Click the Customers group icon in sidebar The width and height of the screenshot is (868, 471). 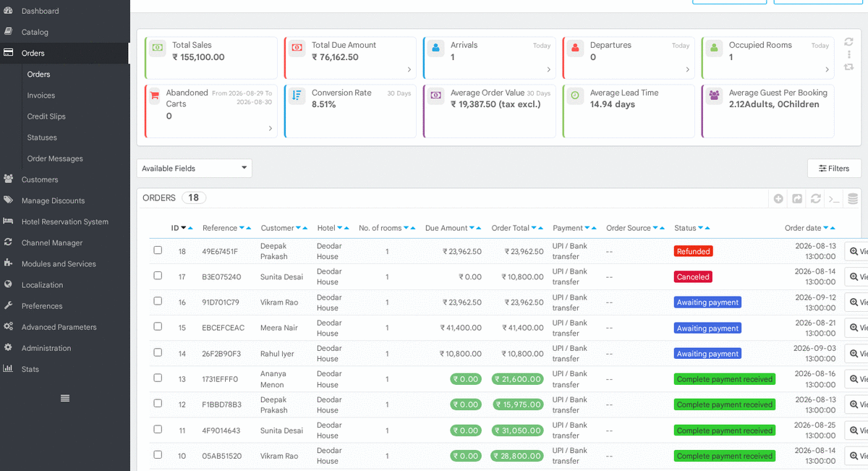[x=8, y=179]
